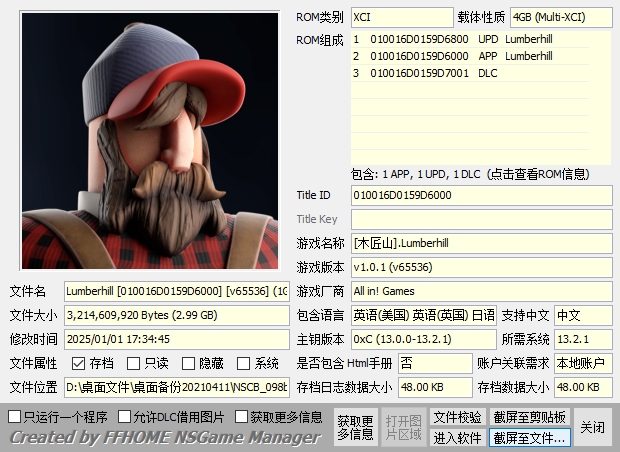Click the 存档日志数据大小 field 48.00 KB

tap(435, 387)
